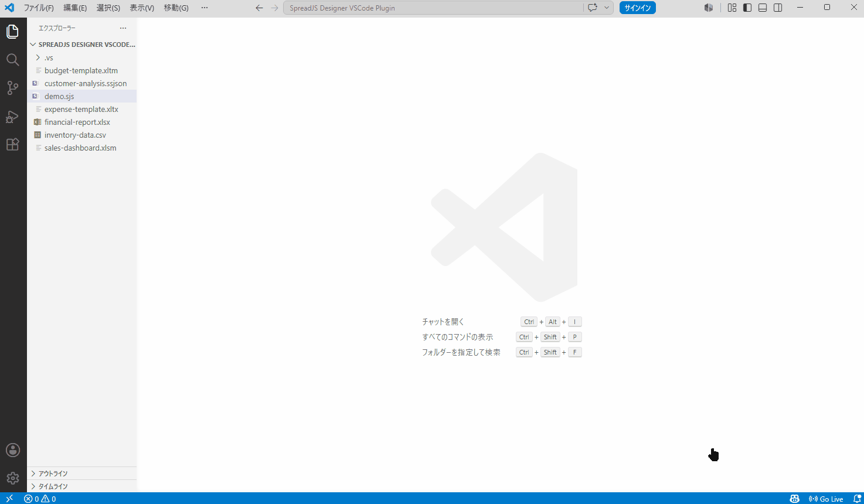Open the Explorer view in activity bar

pos(13,32)
